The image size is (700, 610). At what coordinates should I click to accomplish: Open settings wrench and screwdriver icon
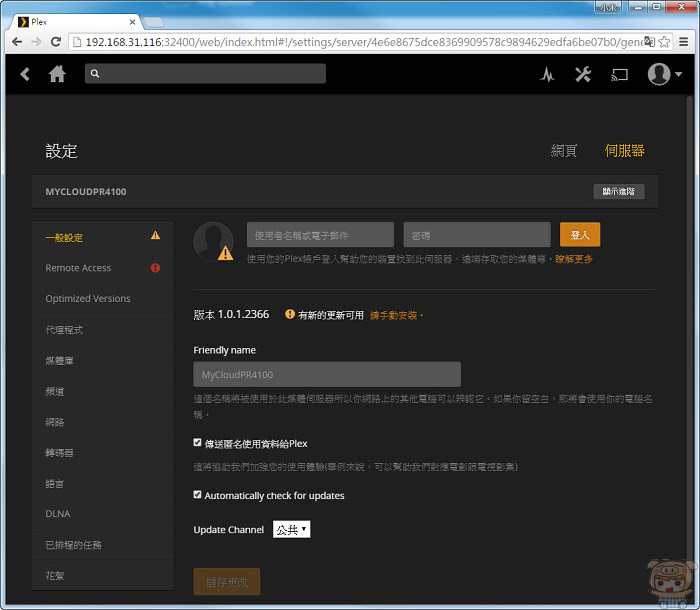tap(583, 74)
